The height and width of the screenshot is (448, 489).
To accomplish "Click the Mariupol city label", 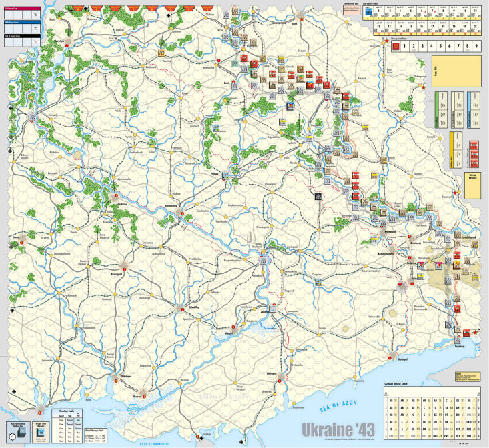I will pos(403,359).
